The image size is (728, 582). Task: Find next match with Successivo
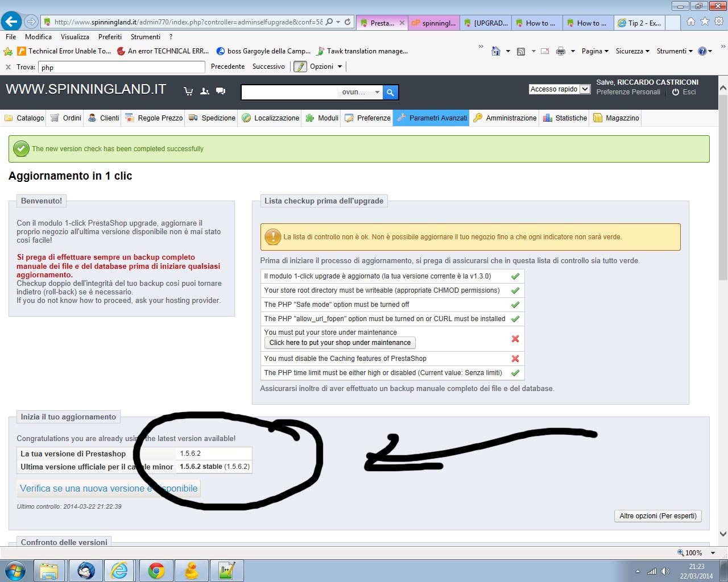pyautogui.click(x=268, y=66)
